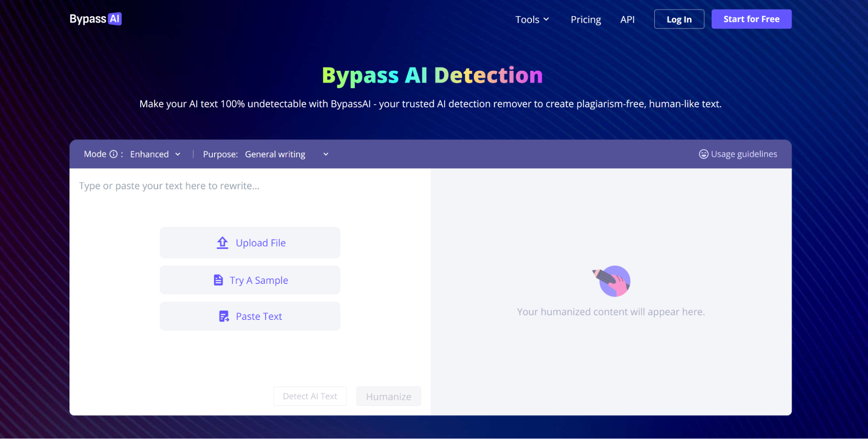Screen dimensions: 868x439
Task: Click the Humanize button
Action: pos(389,396)
